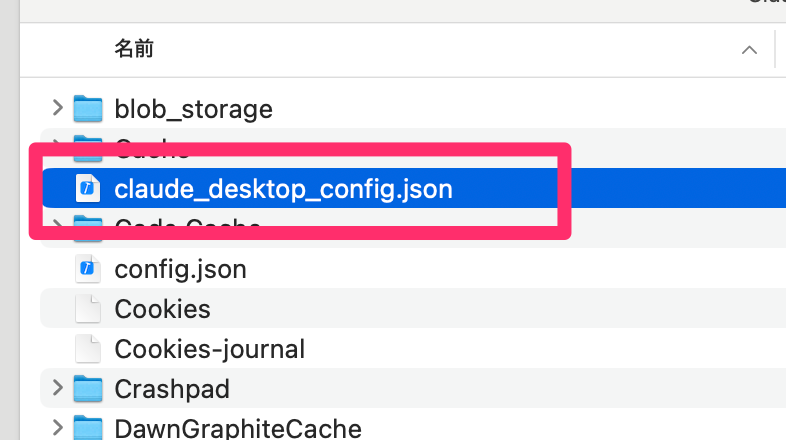
Task: Select the DawnGraphiteCache folder name
Action: (x=238, y=428)
